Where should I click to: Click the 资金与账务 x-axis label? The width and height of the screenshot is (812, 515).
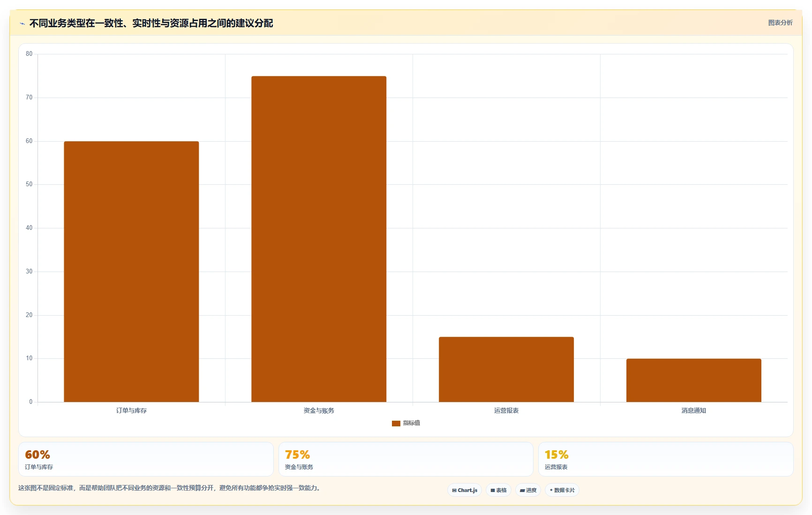tap(319, 410)
